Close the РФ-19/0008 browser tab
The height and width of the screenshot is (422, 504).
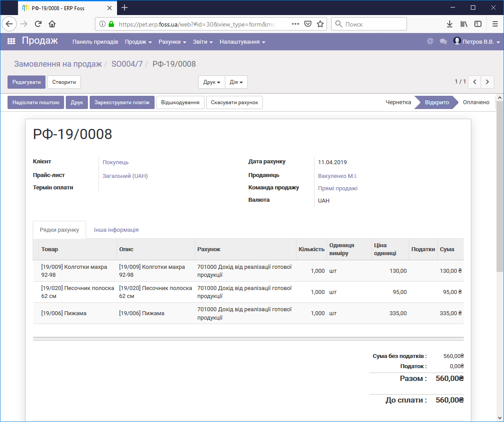point(109,8)
